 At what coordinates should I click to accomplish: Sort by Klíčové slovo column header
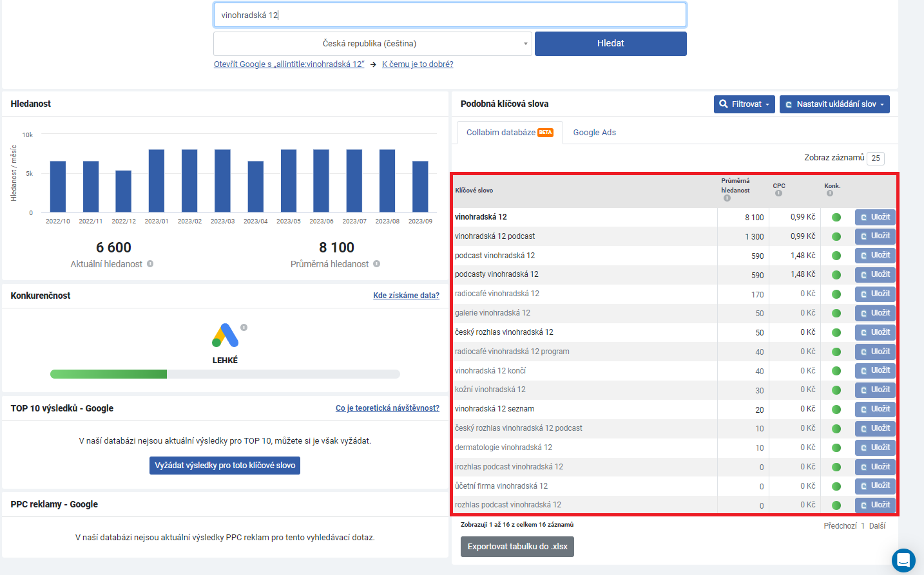point(474,191)
